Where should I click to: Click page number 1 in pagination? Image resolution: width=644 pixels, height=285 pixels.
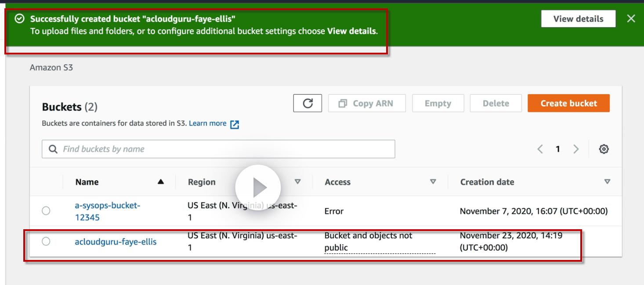(558, 149)
